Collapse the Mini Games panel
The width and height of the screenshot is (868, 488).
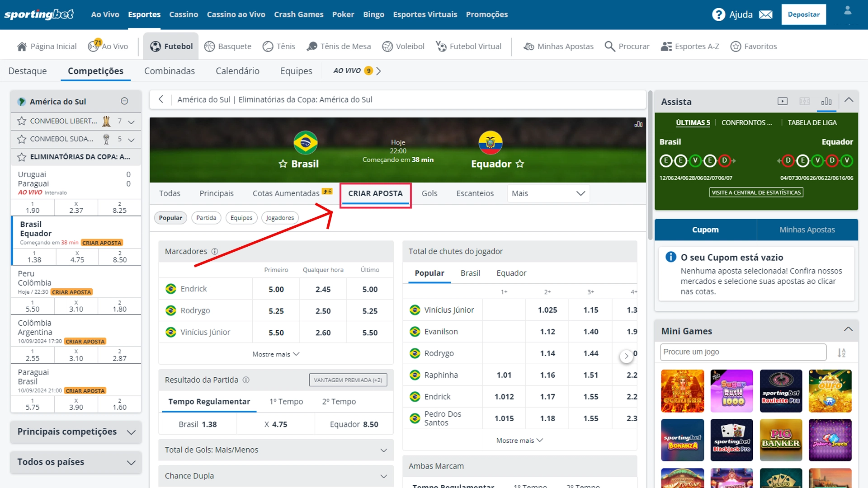(849, 329)
